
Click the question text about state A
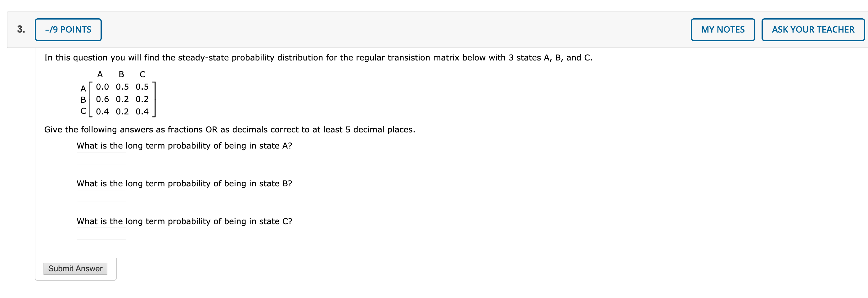click(x=184, y=145)
